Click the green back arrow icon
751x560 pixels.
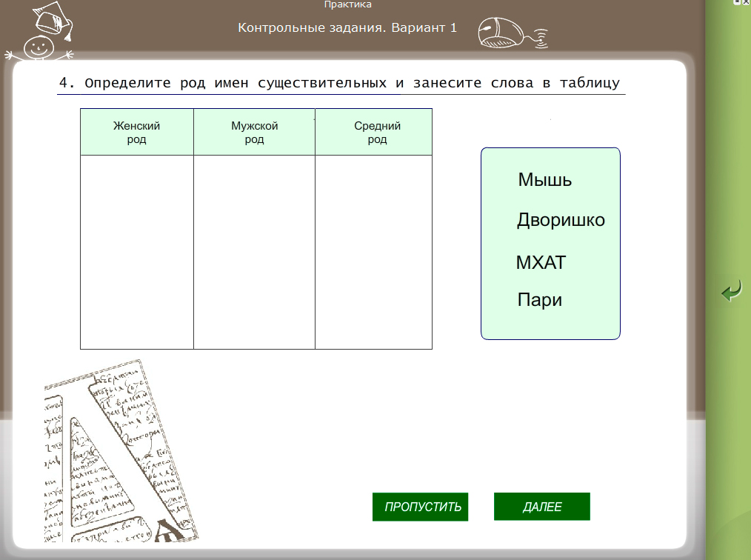tap(731, 291)
